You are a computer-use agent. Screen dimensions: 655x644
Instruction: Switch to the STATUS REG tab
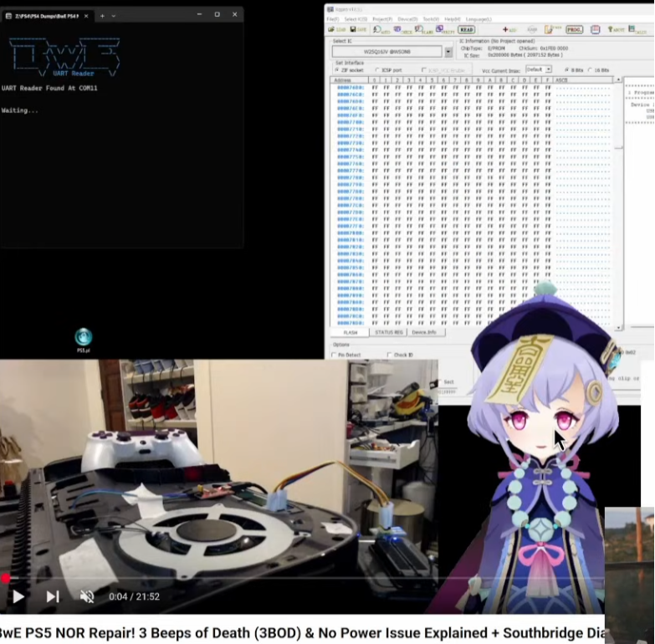[x=388, y=332]
